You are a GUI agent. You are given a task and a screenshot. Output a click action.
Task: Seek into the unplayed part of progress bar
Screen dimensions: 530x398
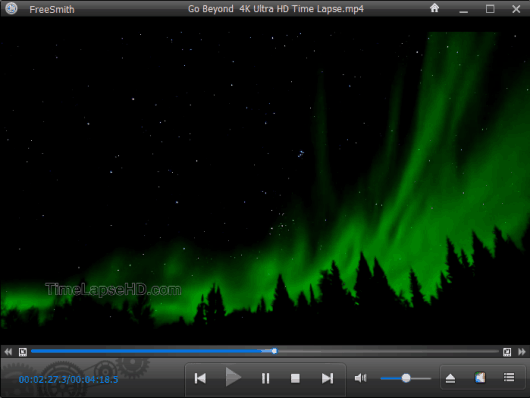point(388,351)
